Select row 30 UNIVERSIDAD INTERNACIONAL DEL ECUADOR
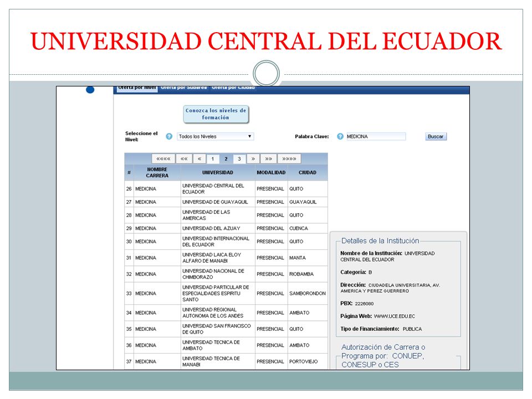Screen dimensions: 532x399 [226, 242]
